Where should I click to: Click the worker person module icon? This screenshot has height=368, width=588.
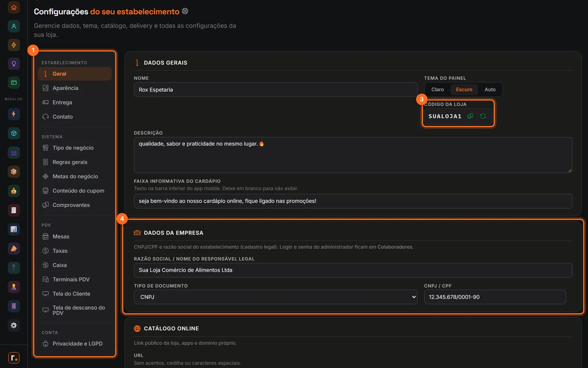(x=14, y=287)
